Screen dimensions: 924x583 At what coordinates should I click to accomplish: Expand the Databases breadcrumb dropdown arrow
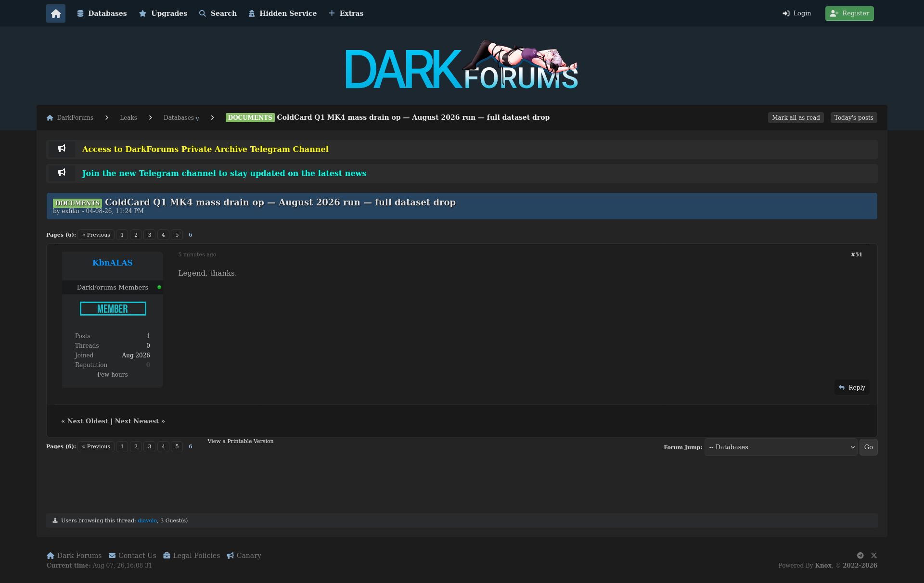(x=197, y=119)
